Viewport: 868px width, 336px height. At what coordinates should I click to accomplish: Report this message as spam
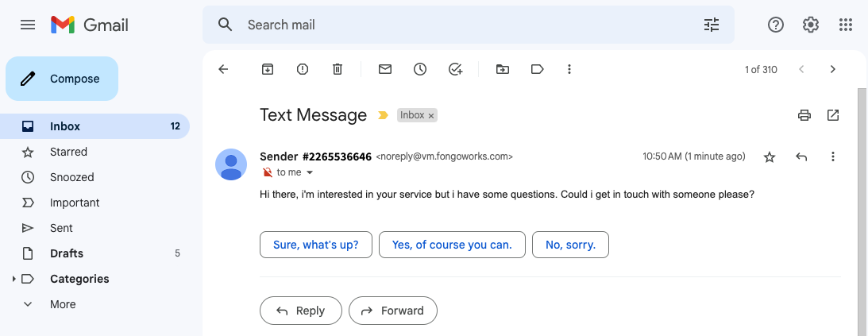tap(303, 69)
